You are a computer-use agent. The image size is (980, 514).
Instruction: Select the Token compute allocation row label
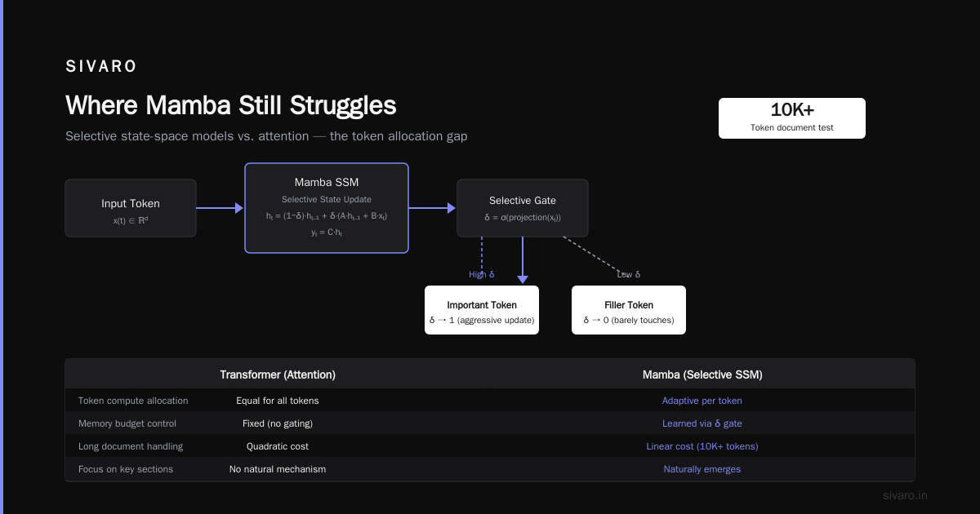point(133,401)
